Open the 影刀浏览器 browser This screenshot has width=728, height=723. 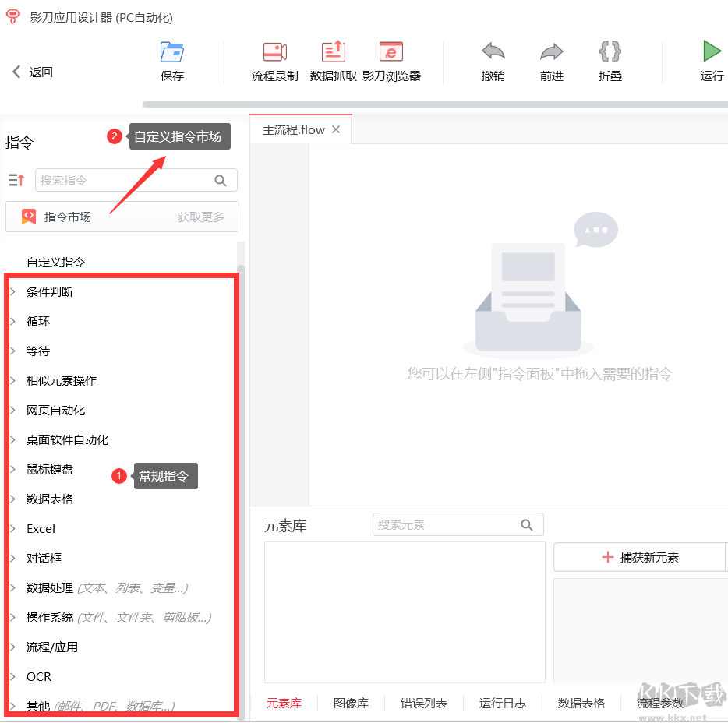pyautogui.click(x=391, y=62)
